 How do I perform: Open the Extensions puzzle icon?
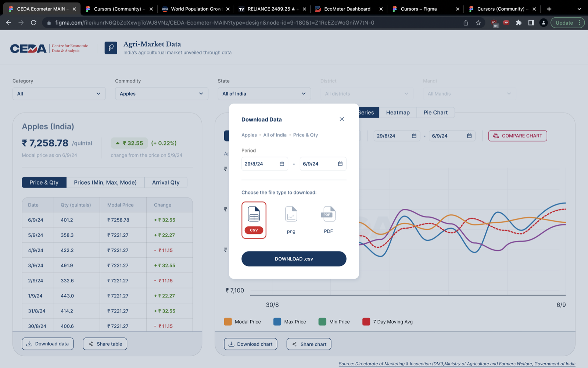tap(519, 23)
